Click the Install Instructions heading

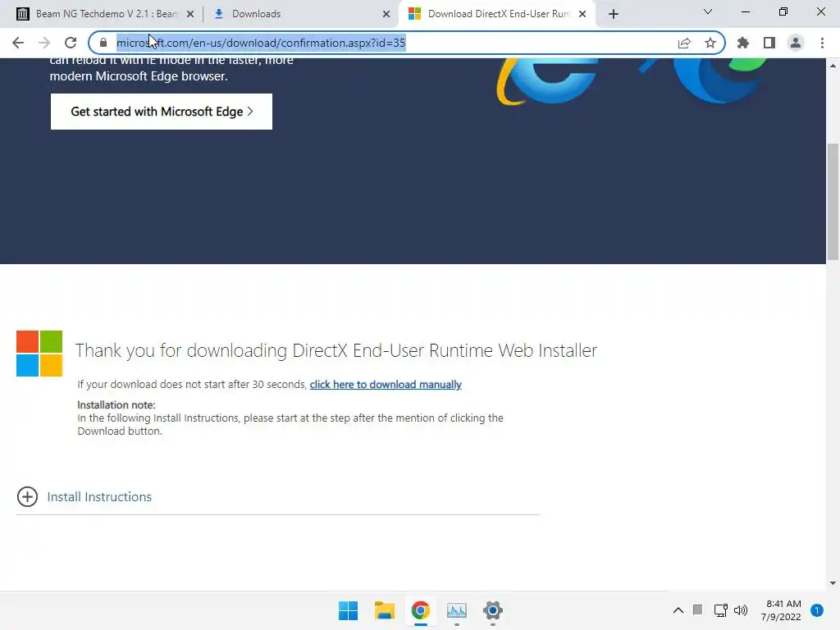point(99,496)
